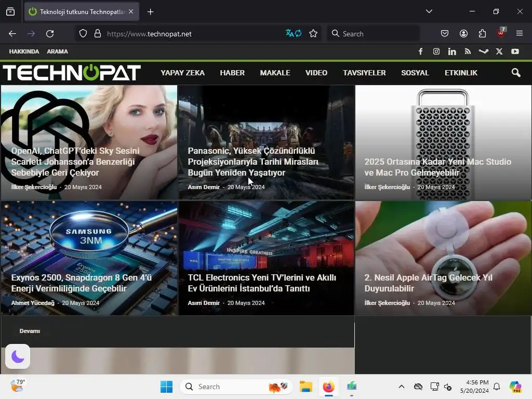Open the TAVSIYELER menu item
The width and height of the screenshot is (532, 399).
point(364,73)
